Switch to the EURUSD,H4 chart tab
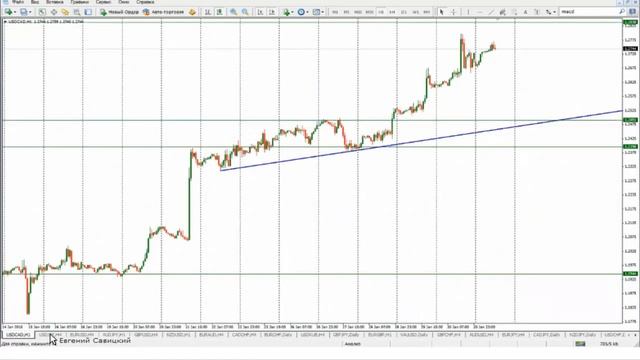Viewport: 640px width, 360px height. click(x=82, y=335)
